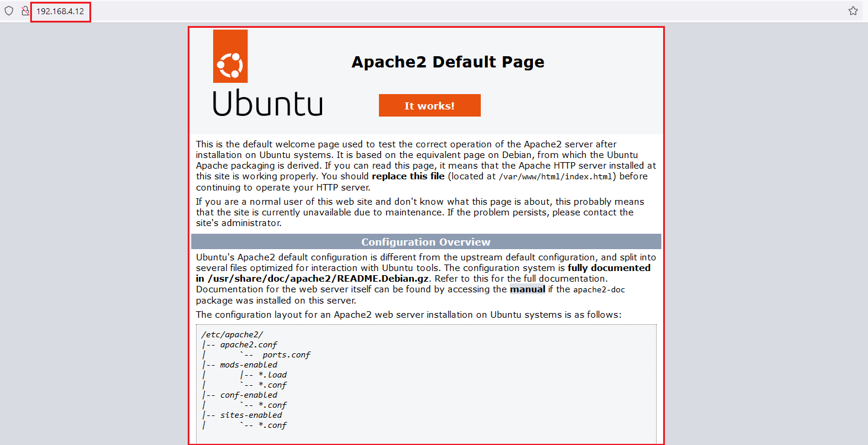Screen dimensions: 868x445
Task: Click the Ubuntu wordmark text under logo
Action: [x=268, y=103]
